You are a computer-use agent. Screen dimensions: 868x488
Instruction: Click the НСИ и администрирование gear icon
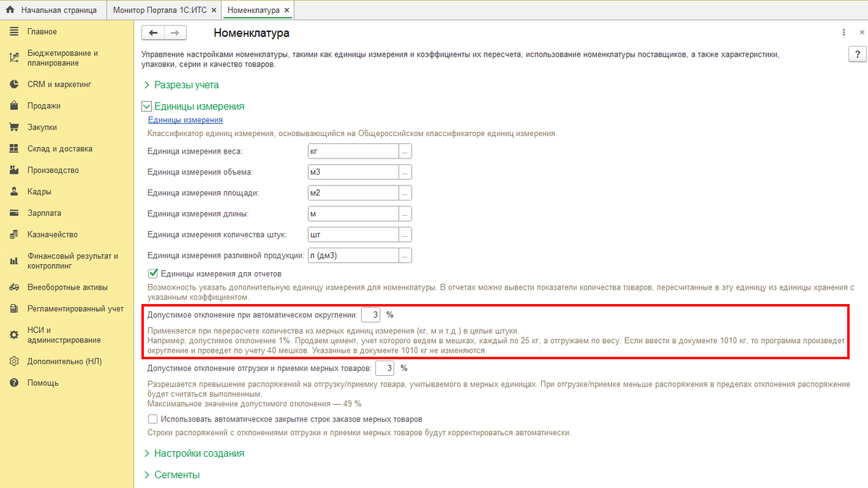coord(13,335)
